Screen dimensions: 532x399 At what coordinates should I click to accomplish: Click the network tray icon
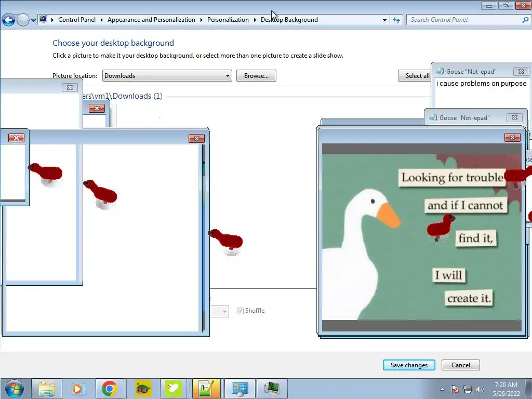click(468, 389)
